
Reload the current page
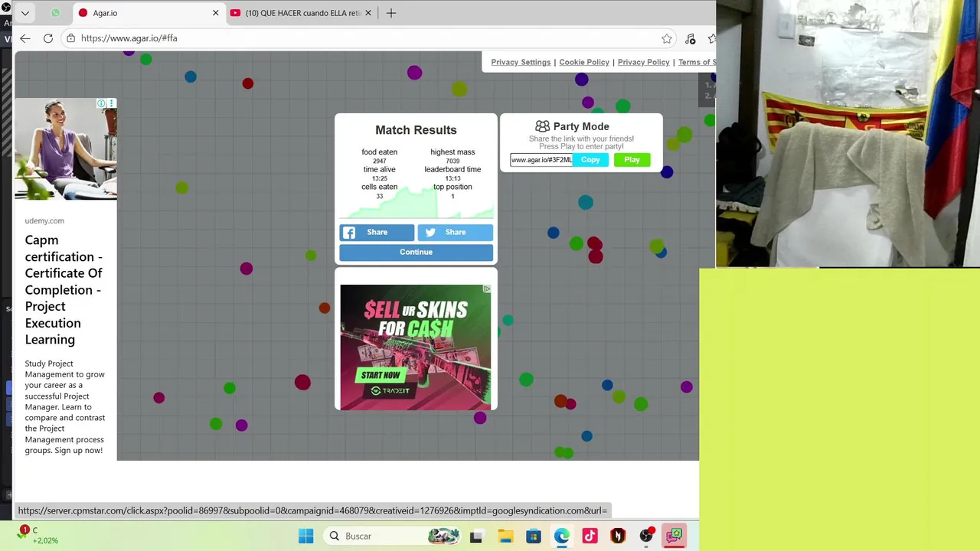coord(48,38)
